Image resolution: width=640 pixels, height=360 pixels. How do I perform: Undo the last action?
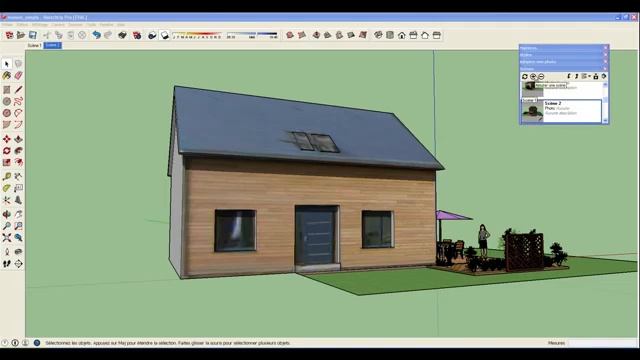coord(96,35)
